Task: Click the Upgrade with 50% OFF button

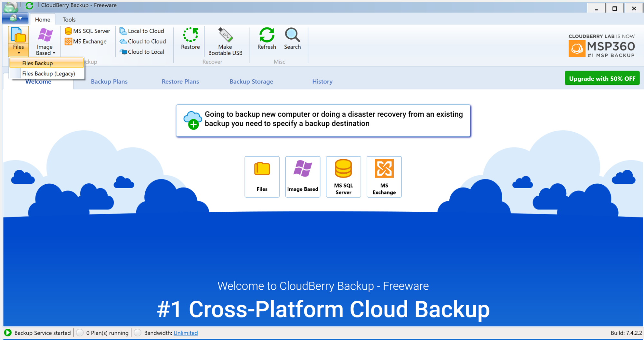Action: pyautogui.click(x=602, y=78)
